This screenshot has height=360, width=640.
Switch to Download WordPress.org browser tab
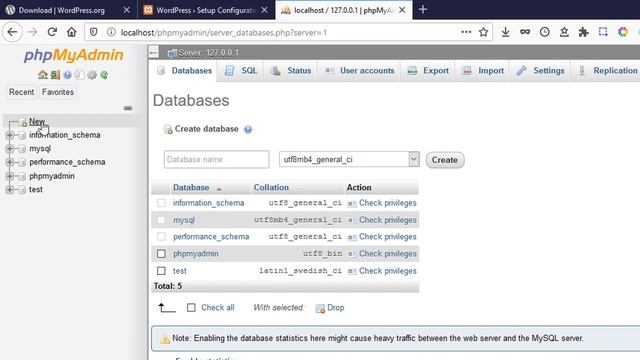61,10
